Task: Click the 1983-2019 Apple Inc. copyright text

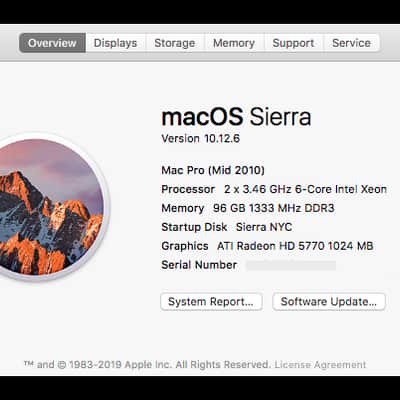Action: point(147,365)
